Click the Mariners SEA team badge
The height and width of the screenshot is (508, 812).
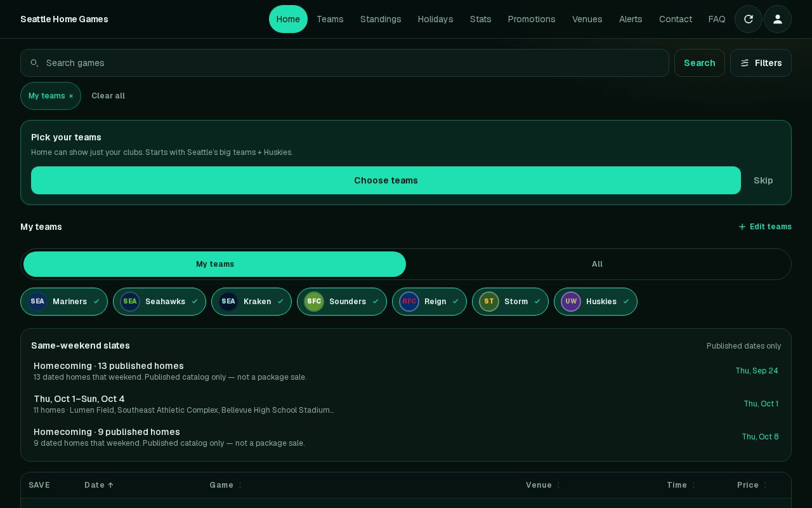point(37,302)
